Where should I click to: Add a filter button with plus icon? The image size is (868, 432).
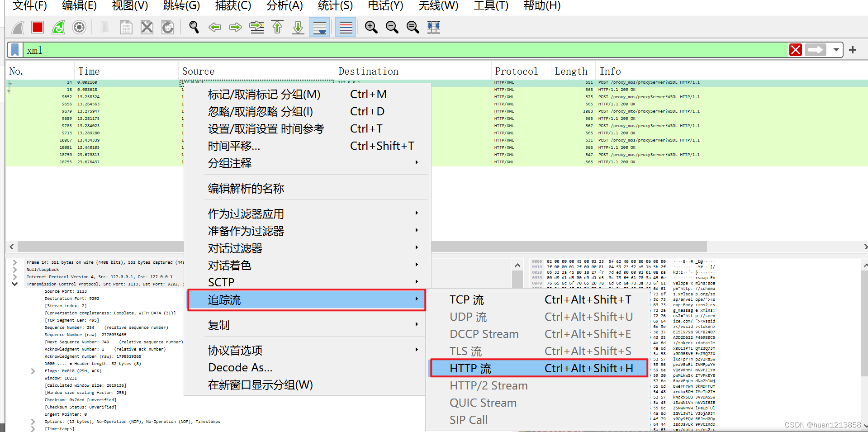pyautogui.click(x=853, y=50)
